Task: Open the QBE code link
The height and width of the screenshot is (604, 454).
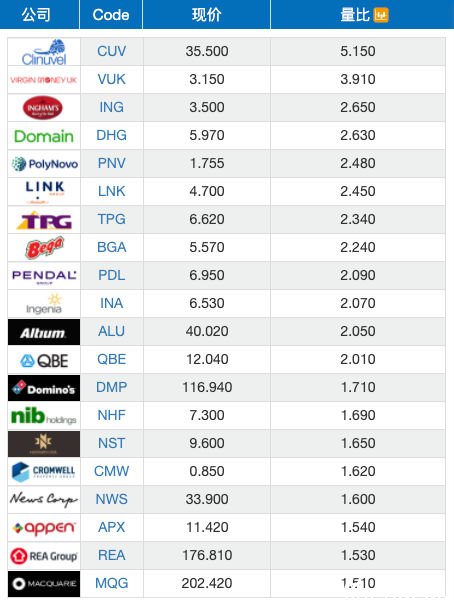Action: point(111,359)
